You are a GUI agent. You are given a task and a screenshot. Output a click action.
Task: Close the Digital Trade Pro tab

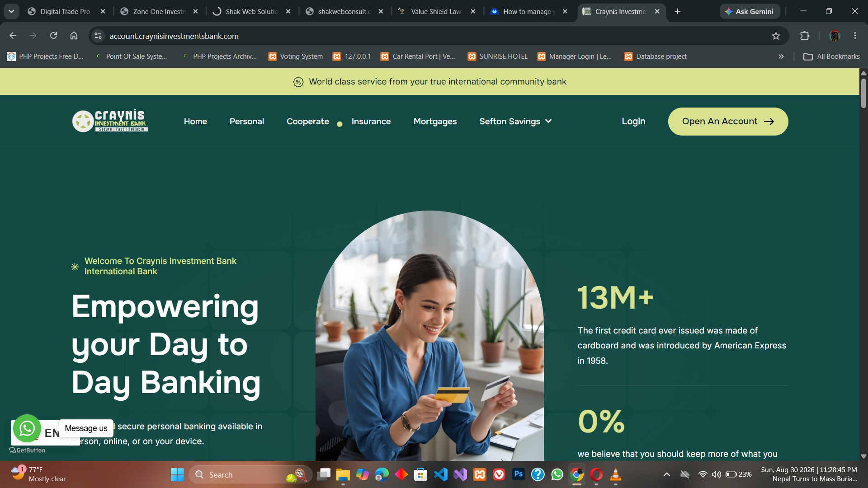coord(103,11)
